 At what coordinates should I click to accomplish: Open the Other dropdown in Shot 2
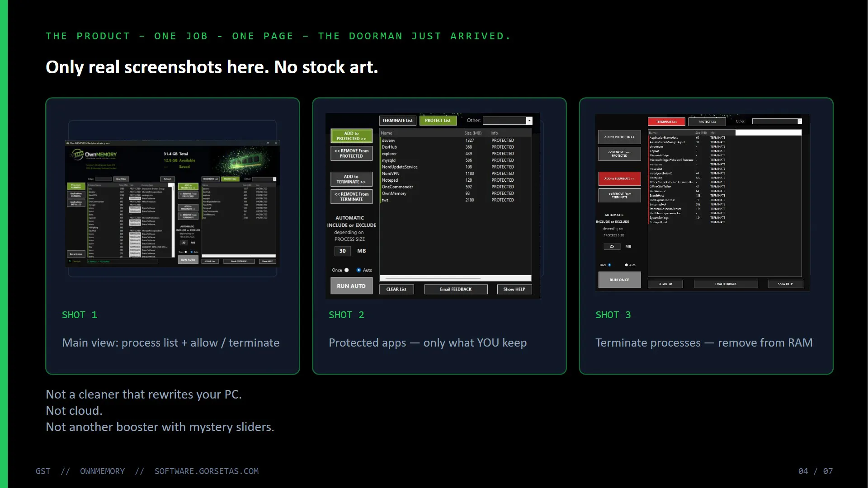508,121
